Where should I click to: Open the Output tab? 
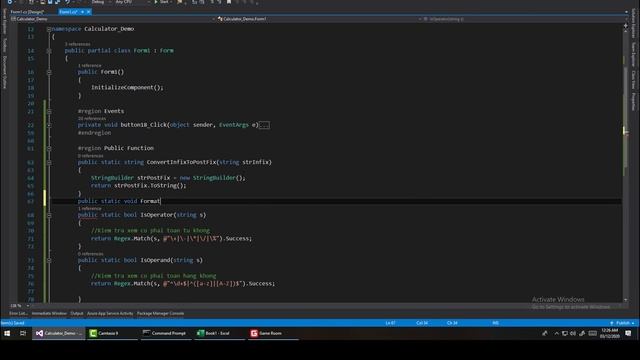77,313
